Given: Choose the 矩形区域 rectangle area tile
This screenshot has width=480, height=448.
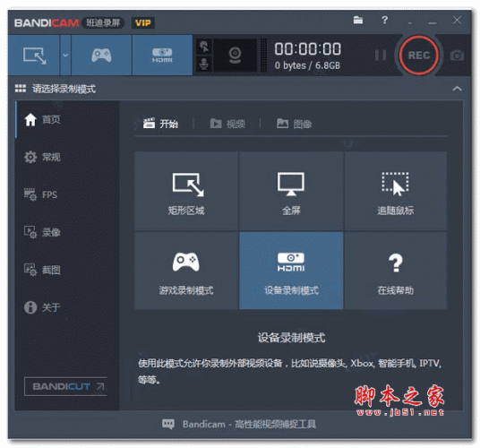Looking at the screenshot, I should [186, 191].
